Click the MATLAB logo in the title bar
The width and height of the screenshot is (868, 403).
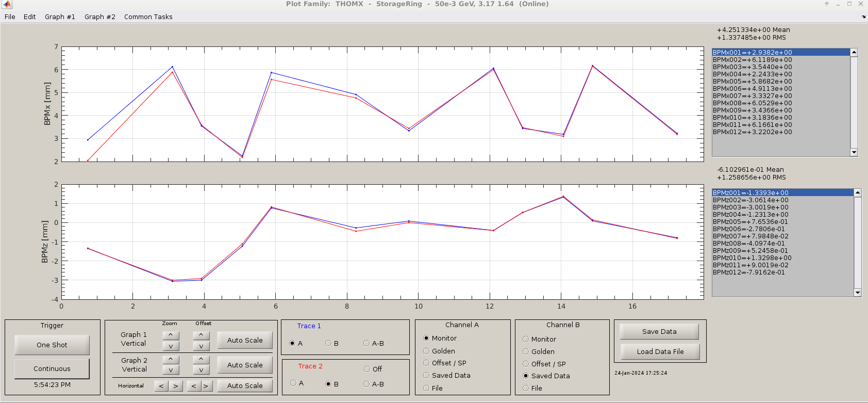7,4
